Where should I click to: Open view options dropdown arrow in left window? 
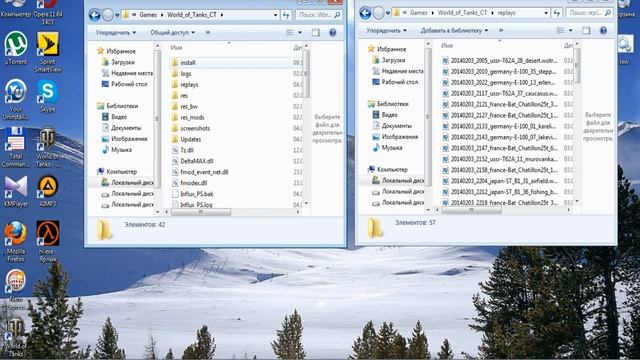[300, 33]
